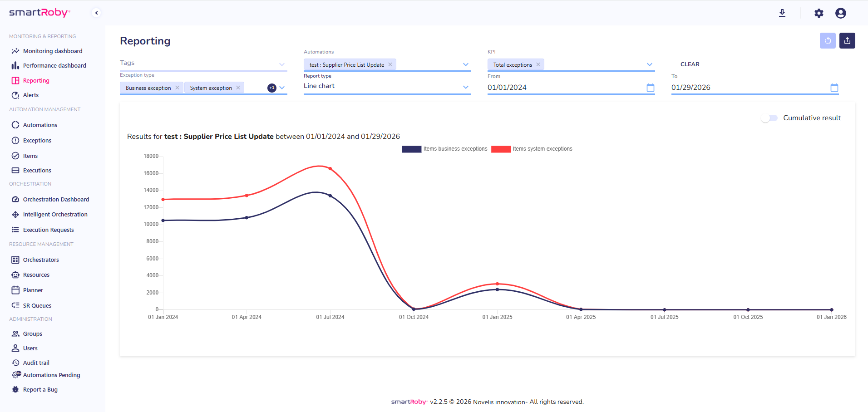Viewport: 868px width, 412px height.
Task: Click the CLEAR filters button
Action: point(690,64)
